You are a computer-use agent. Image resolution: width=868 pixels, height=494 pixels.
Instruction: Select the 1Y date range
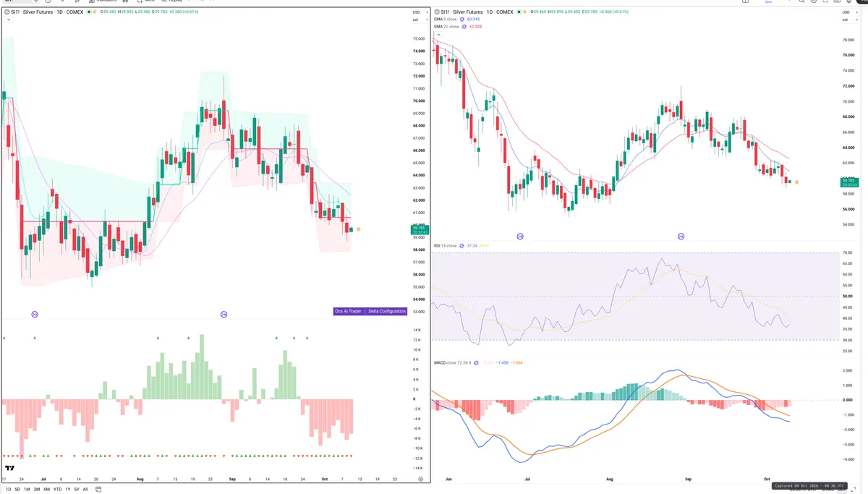click(68, 490)
